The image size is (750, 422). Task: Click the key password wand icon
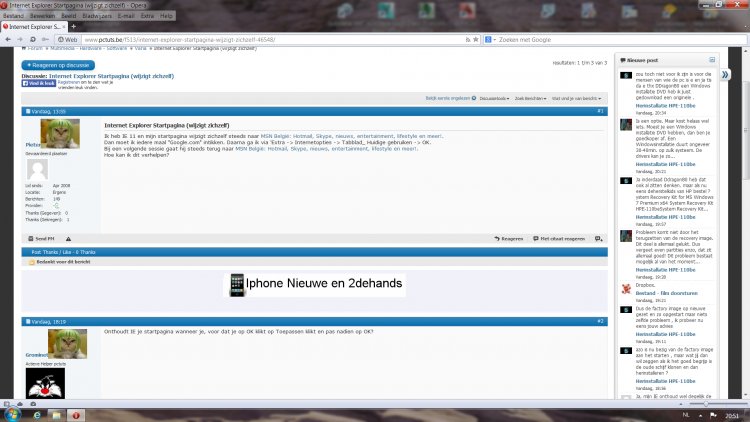coord(45,40)
